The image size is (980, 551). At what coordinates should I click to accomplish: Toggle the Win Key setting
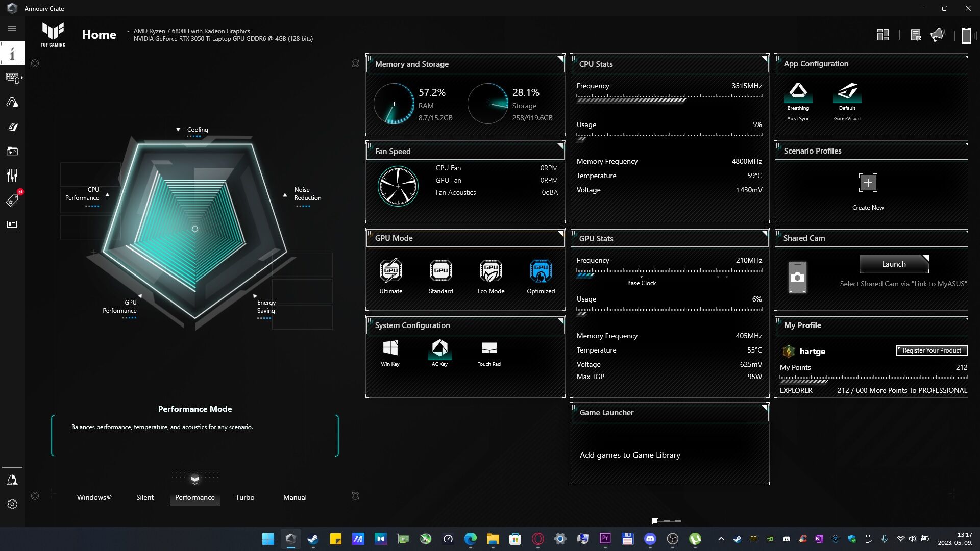[390, 353]
